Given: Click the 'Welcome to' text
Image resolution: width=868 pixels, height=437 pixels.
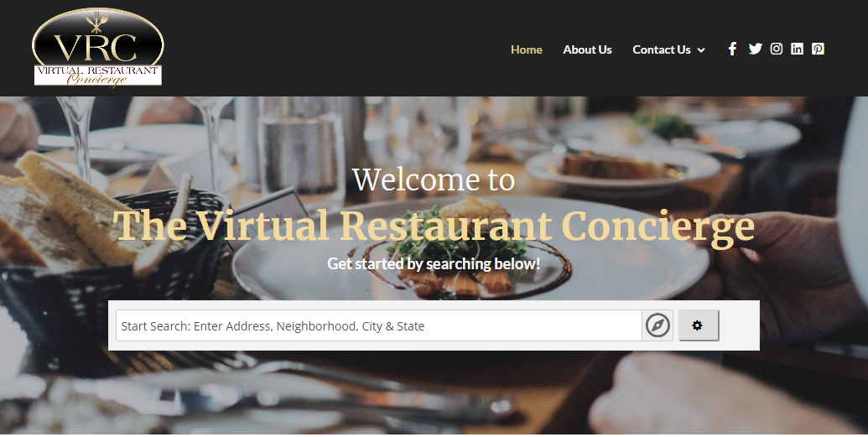Looking at the screenshot, I should pos(434,179).
